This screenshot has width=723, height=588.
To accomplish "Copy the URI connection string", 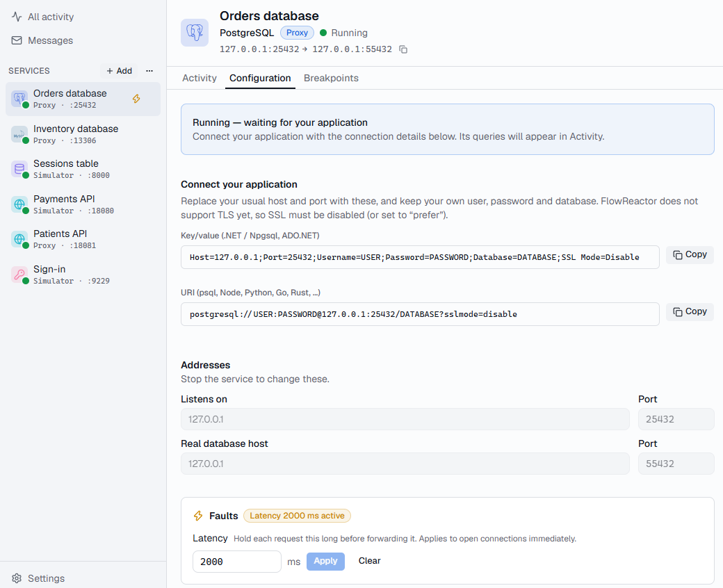I will pos(690,311).
